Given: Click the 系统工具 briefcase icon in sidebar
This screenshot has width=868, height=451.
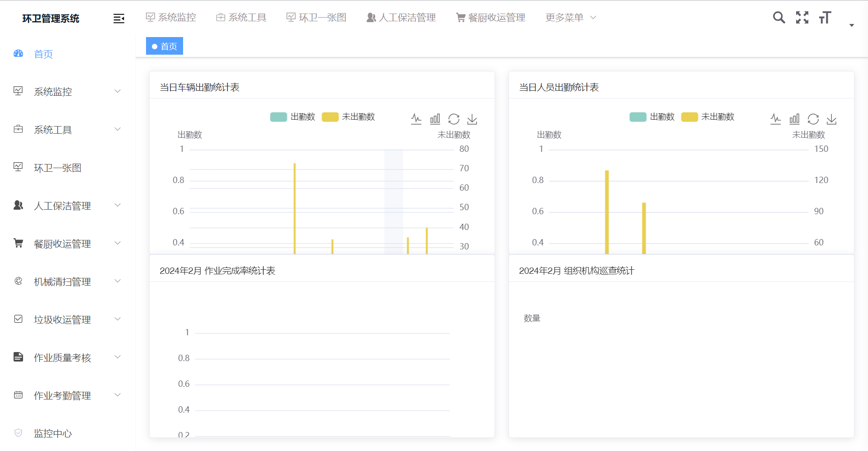Looking at the screenshot, I should pos(19,129).
